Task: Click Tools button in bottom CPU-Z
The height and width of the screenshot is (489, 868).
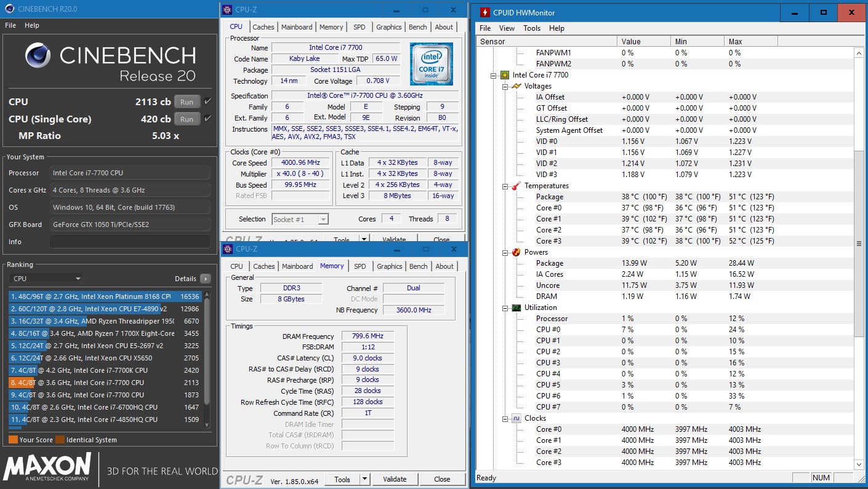Action: [342, 479]
